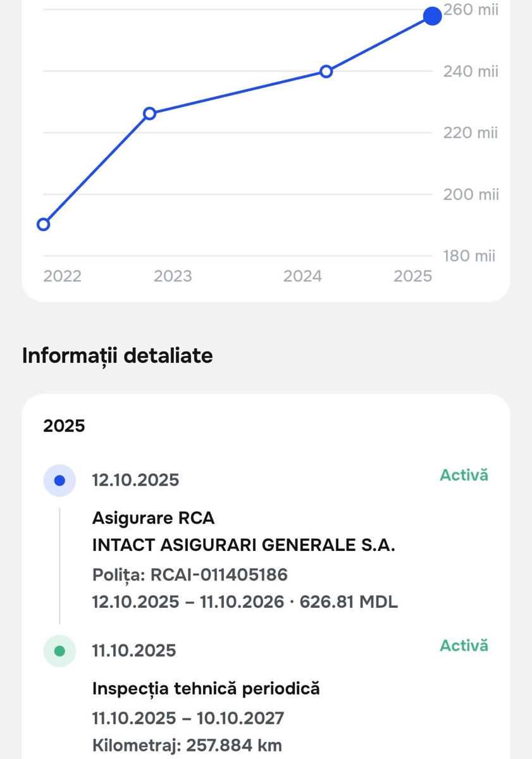Image resolution: width=532 pixels, height=759 pixels.
Task: Tap the 2024 label on the graph axis
Action: (302, 276)
